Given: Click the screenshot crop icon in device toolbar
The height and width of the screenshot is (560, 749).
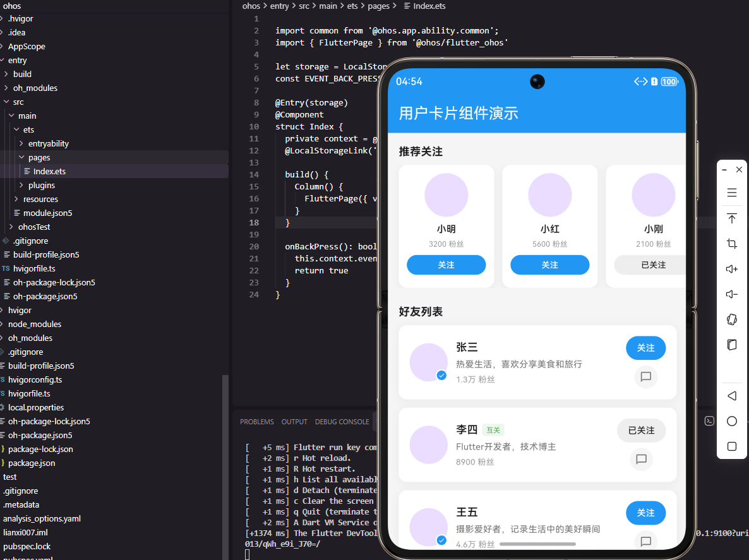Looking at the screenshot, I should 731,243.
